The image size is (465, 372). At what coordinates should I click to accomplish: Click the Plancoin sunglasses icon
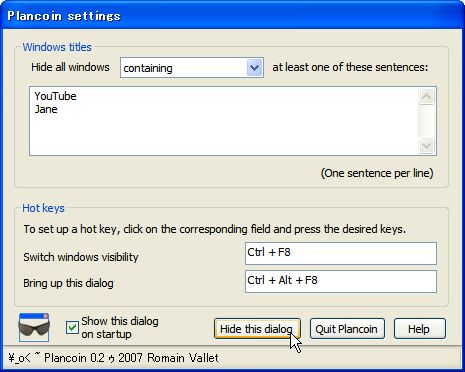click(x=34, y=327)
